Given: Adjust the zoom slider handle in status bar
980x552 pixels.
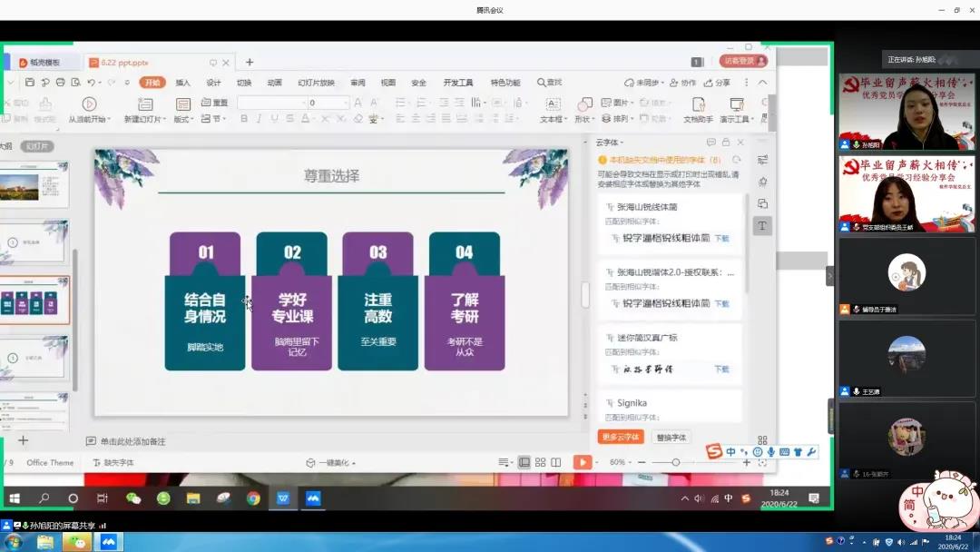Looking at the screenshot, I should pyautogui.click(x=676, y=462).
